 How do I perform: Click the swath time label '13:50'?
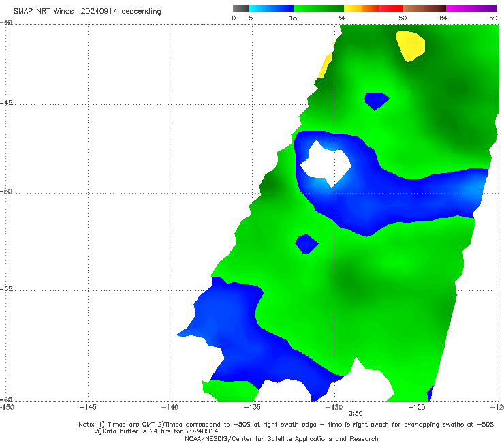353,414
